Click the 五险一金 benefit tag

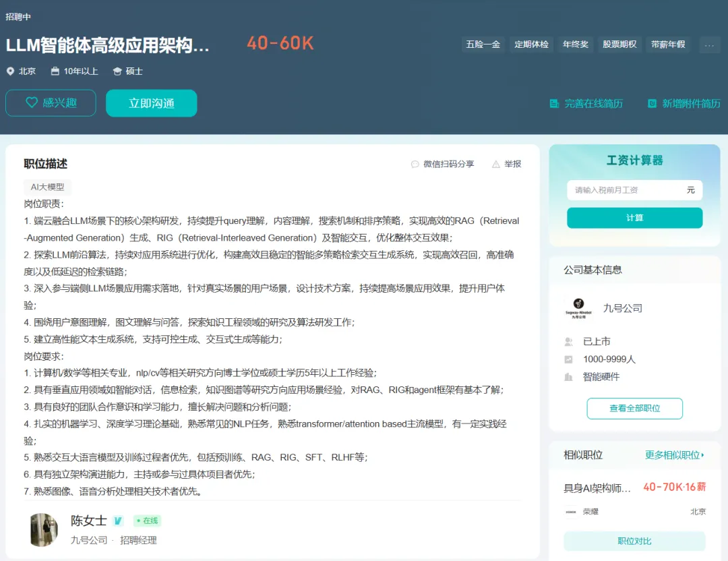483,45
